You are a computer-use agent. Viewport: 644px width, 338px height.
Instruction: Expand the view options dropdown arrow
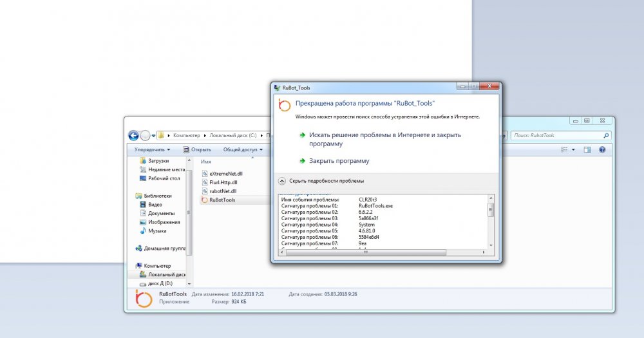tap(574, 149)
